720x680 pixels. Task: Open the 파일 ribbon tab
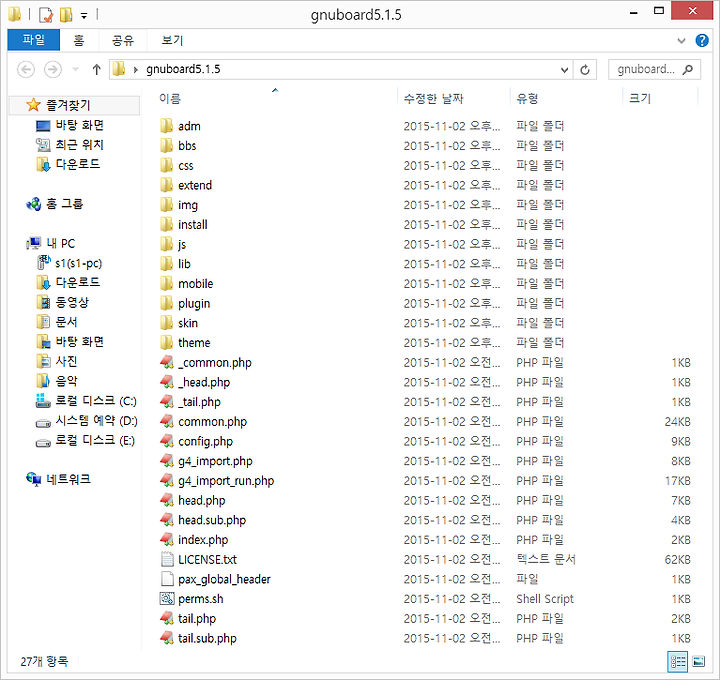34,40
